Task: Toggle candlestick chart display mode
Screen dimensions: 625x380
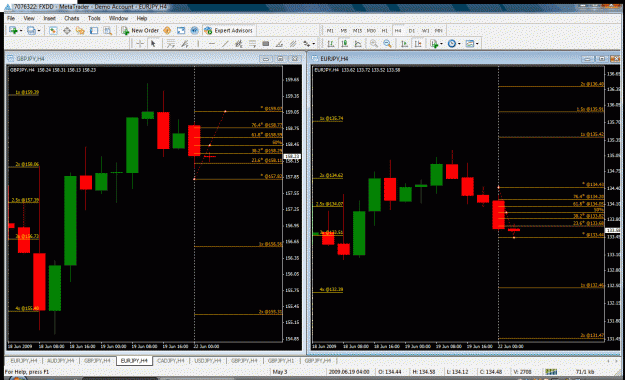Action: tap(344, 43)
